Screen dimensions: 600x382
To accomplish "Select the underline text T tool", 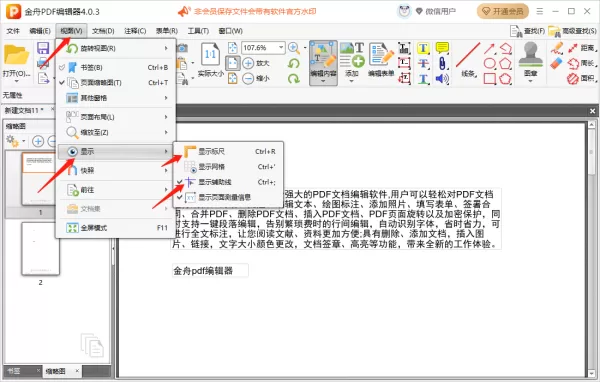I will (423, 79).
